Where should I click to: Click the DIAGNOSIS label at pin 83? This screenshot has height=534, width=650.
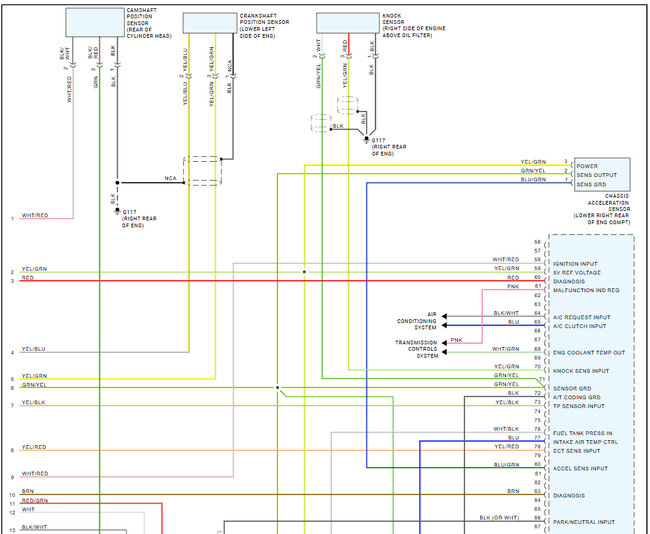click(569, 495)
